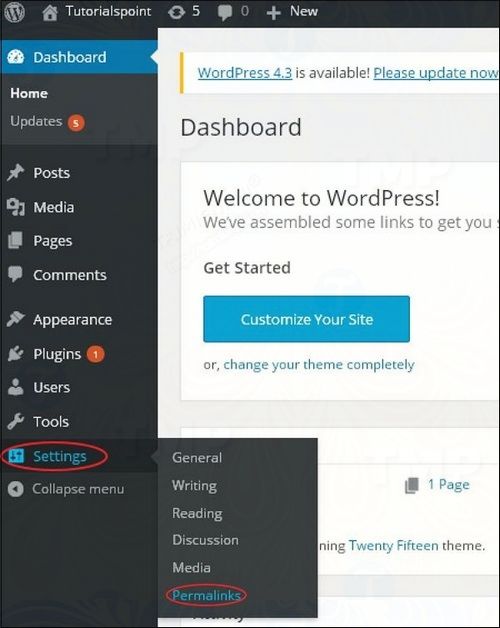The width and height of the screenshot is (500, 628).
Task: Select Permalinks from Settings submenu
Action: point(206,595)
